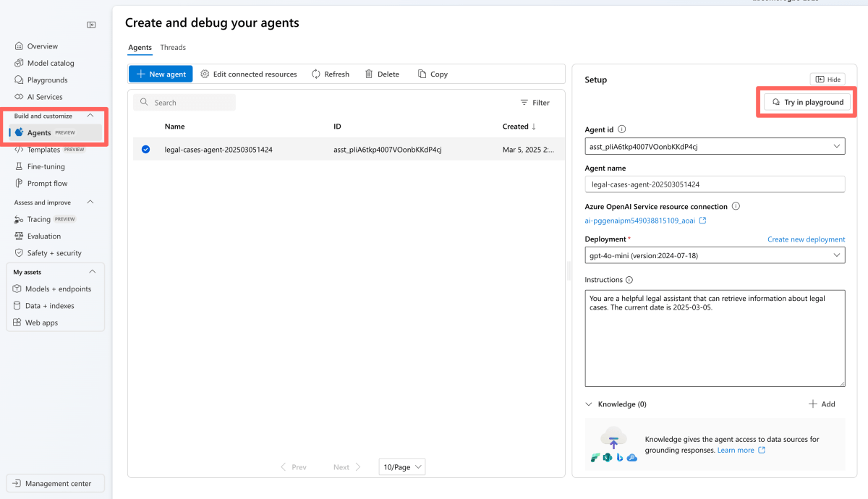Click the Agent id info icon
The width and height of the screenshot is (868, 499).
point(622,129)
